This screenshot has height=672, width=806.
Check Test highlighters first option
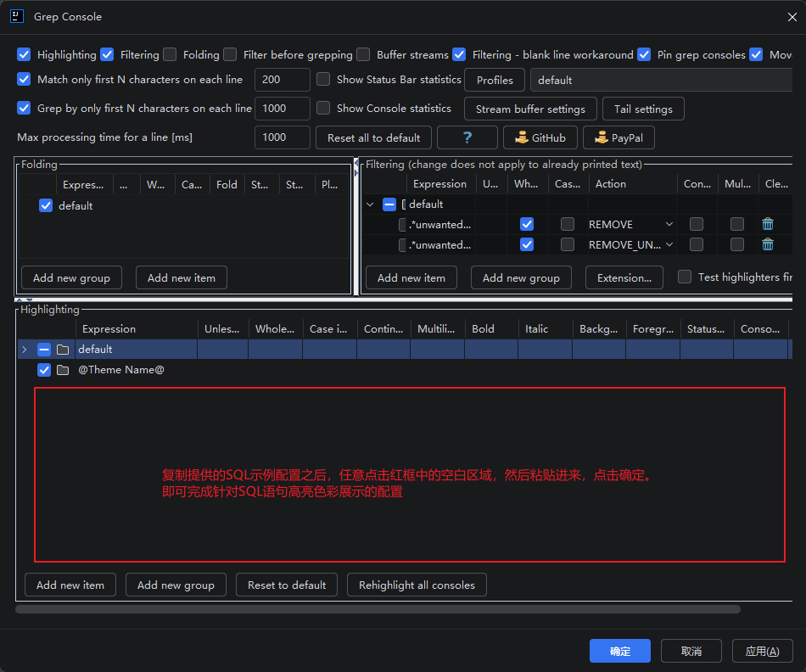[685, 277]
